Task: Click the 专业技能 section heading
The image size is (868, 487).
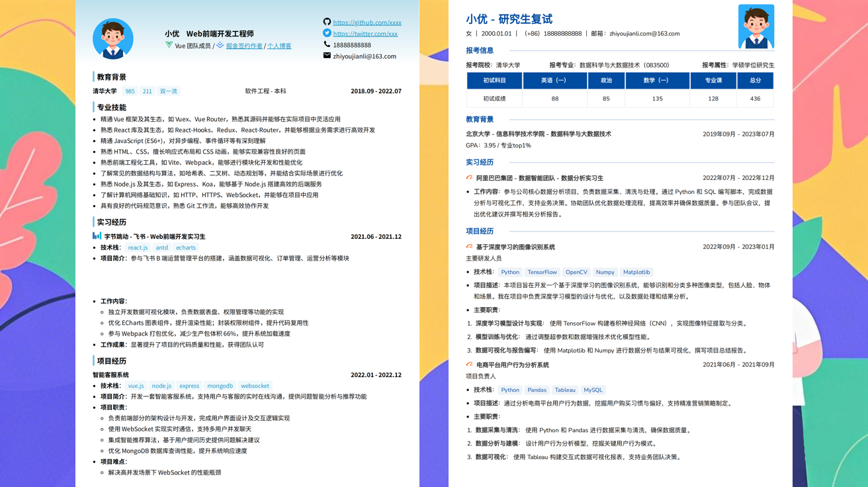Action: pos(111,107)
